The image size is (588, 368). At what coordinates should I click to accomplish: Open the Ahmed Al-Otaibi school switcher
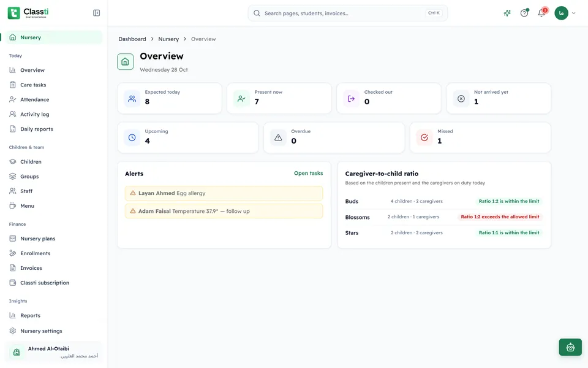pyautogui.click(x=54, y=352)
